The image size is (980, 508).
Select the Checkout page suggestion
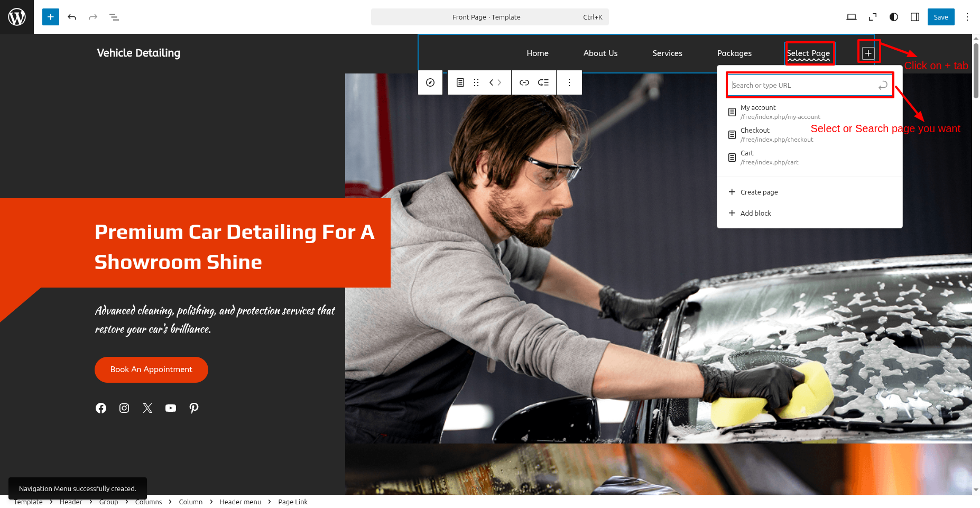(x=776, y=135)
